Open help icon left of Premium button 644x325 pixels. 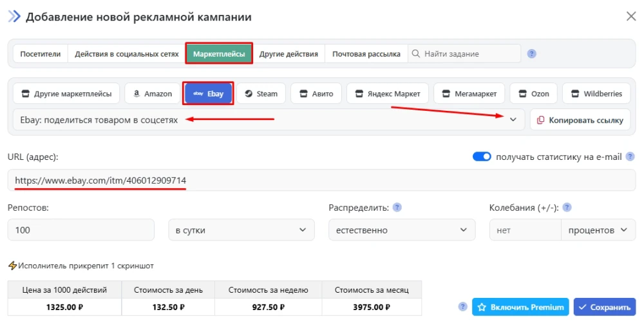tap(462, 307)
